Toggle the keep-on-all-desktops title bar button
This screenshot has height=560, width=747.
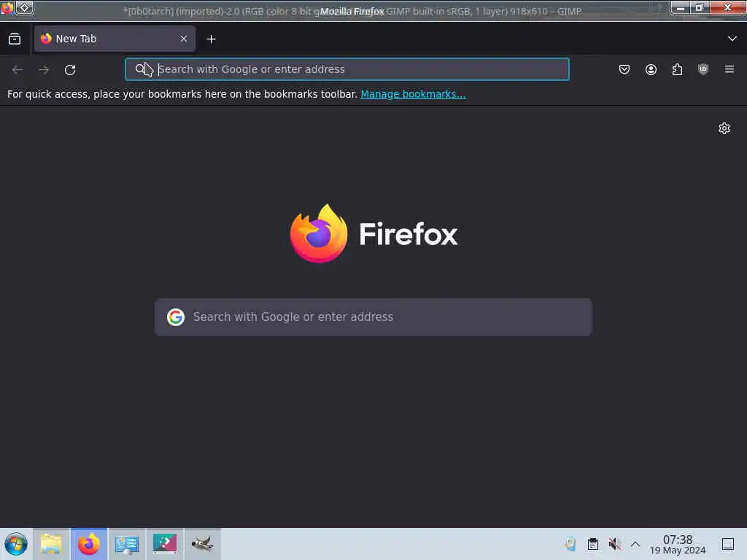tap(24, 7)
